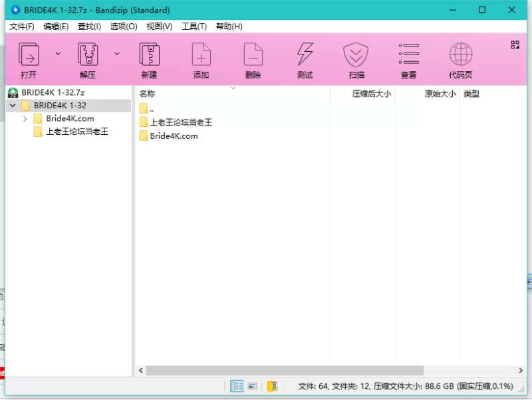Click the Test (测试) lightning icon
This screenshot has height=400, width=532.
[305, 54]
